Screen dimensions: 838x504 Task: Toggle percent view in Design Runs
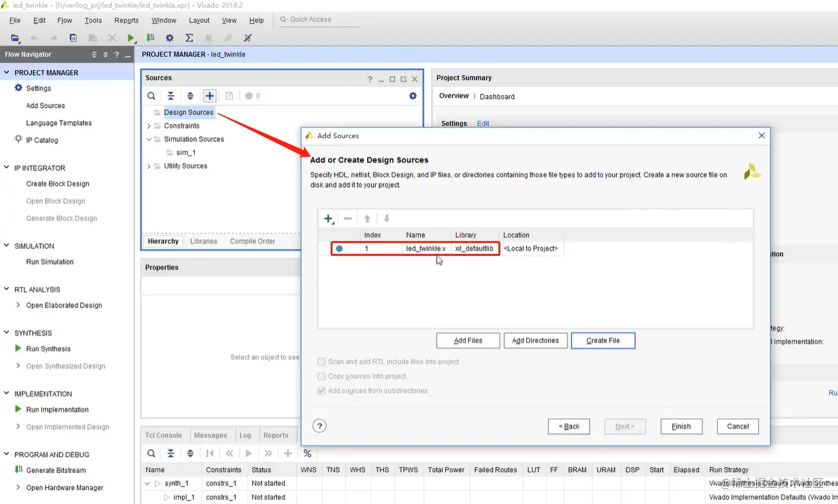307,453
